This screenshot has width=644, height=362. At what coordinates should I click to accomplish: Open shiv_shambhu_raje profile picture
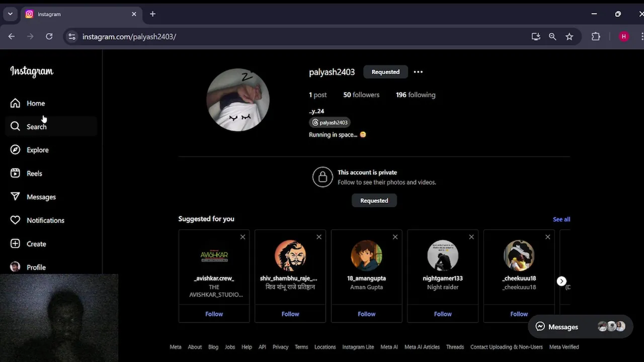(x=290, y=255)
